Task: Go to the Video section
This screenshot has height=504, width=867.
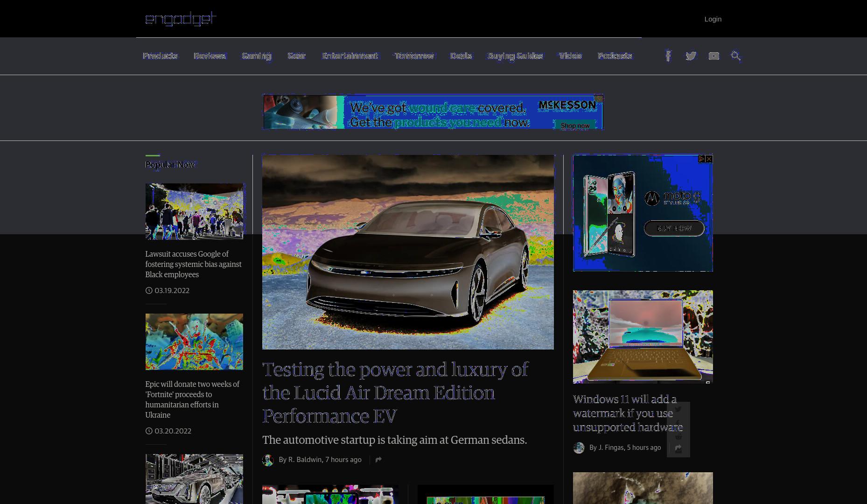Action: [570, 56]
